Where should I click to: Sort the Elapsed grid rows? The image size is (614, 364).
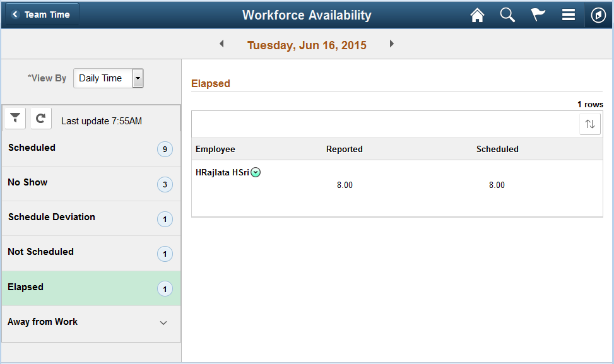[590, 124]
